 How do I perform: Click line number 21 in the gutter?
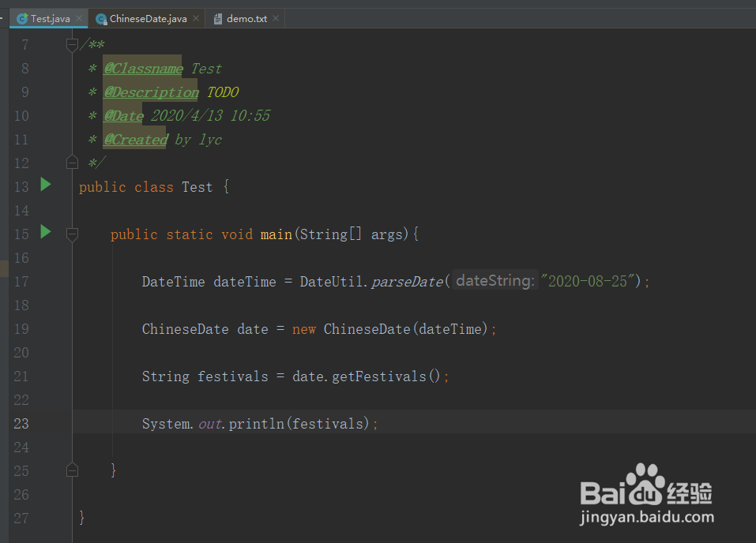21,376
